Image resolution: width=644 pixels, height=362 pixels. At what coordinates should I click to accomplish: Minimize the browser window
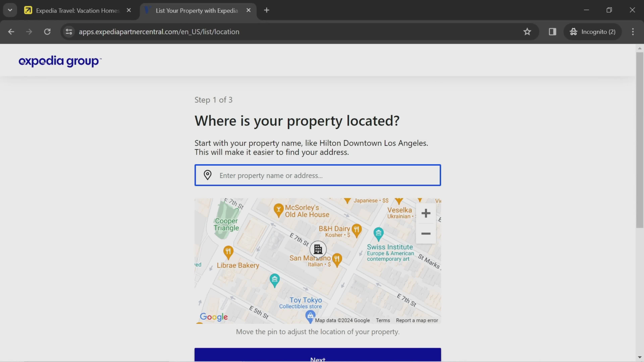tap(586, 10)
